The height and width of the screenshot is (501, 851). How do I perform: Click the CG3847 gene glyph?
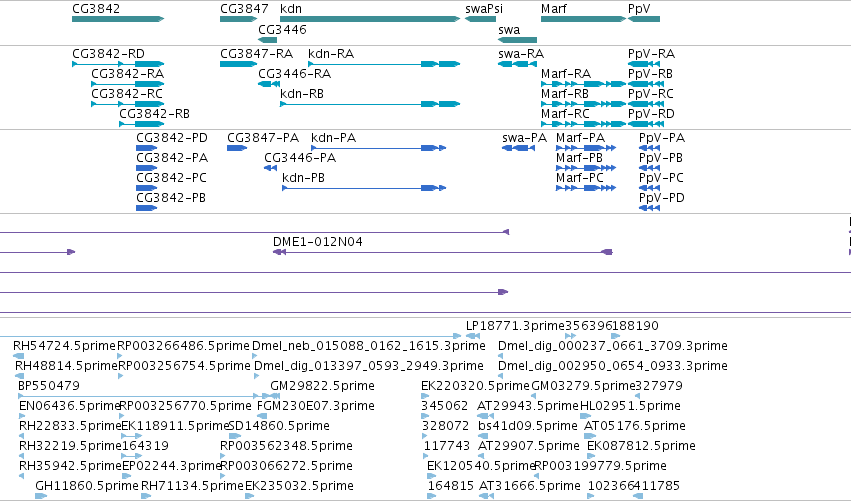click(x=238, y=19)
